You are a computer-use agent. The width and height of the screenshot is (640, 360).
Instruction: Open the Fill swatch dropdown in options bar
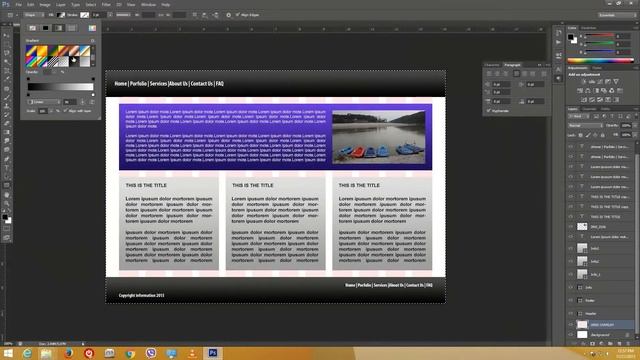point(60,15)
